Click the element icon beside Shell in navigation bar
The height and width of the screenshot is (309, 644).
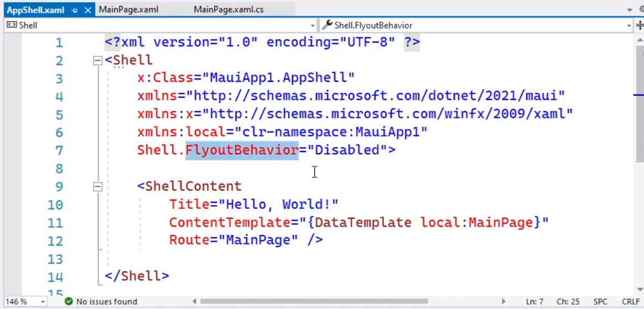click(x=12, y=25)
